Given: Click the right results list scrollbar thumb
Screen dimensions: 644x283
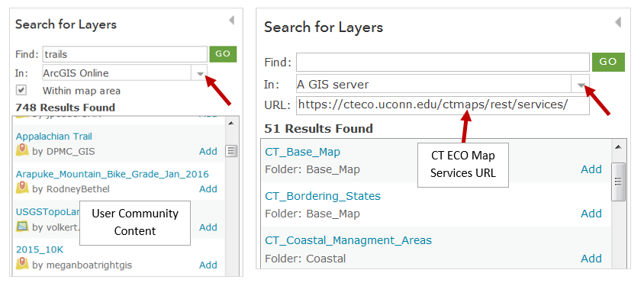Looking at the screenshot, I should click(x=618, y=182).
